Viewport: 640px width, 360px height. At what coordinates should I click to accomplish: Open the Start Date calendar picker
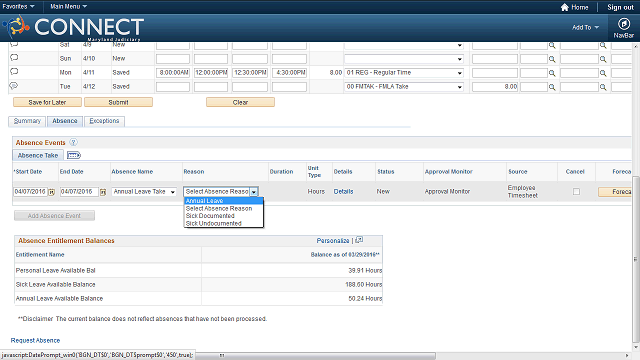[51, 192]
